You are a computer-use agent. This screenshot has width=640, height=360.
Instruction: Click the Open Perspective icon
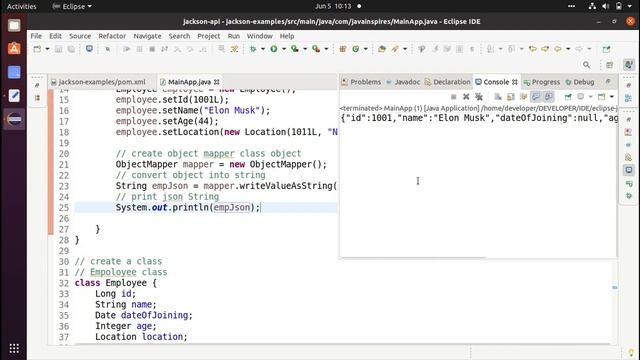click(610, 65)
